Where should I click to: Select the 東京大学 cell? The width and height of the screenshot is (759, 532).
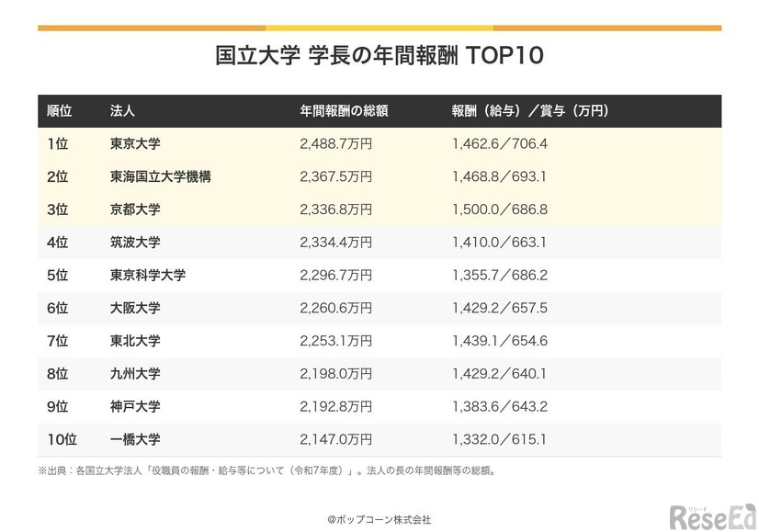135,143
